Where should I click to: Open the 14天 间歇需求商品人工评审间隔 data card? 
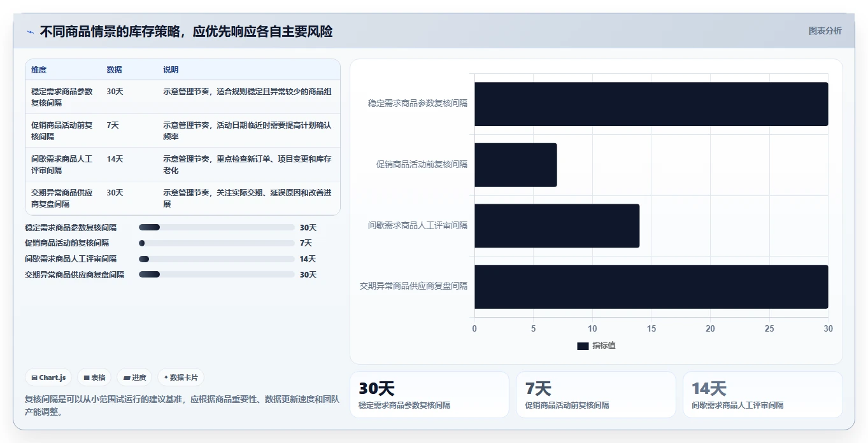point(762,395)
